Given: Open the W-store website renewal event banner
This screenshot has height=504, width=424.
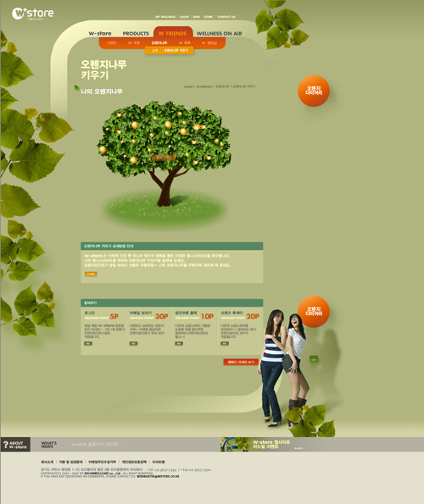Looking at the screenshot, I should coord(263,445).
